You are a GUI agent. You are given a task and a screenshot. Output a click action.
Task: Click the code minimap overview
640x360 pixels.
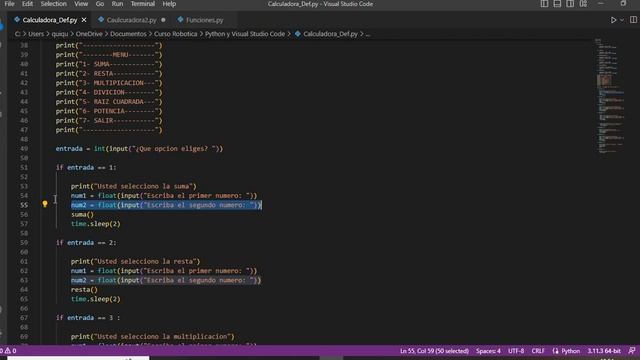coord(610,96)
